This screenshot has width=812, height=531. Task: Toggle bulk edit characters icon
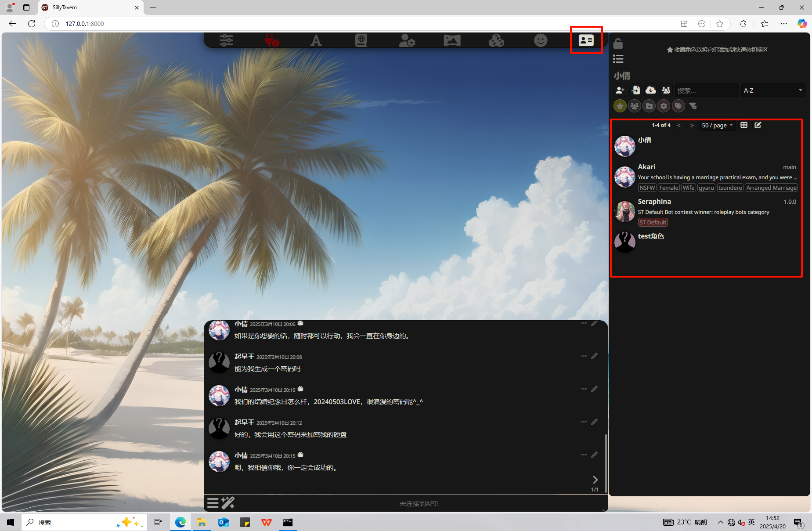(x=758, y=125)
